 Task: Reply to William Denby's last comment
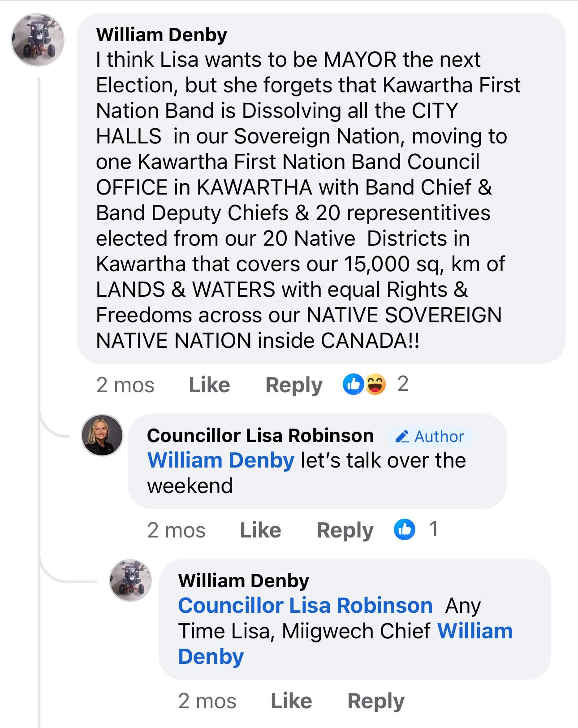pyautogui.click(x=376, y=701)
